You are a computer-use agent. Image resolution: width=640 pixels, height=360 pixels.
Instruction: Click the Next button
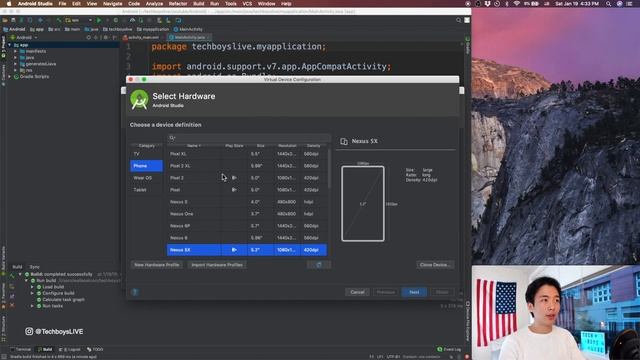pos(414,292)
